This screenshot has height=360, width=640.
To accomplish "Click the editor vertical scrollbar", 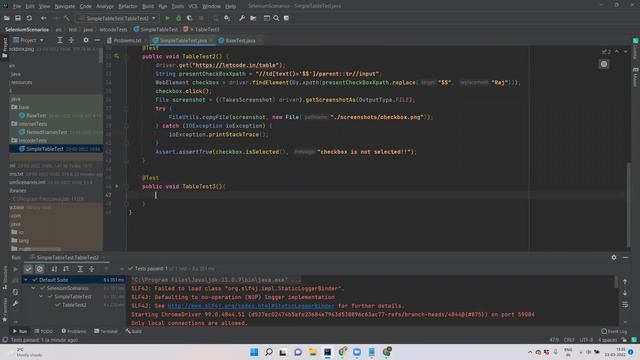I will (629, 204).
